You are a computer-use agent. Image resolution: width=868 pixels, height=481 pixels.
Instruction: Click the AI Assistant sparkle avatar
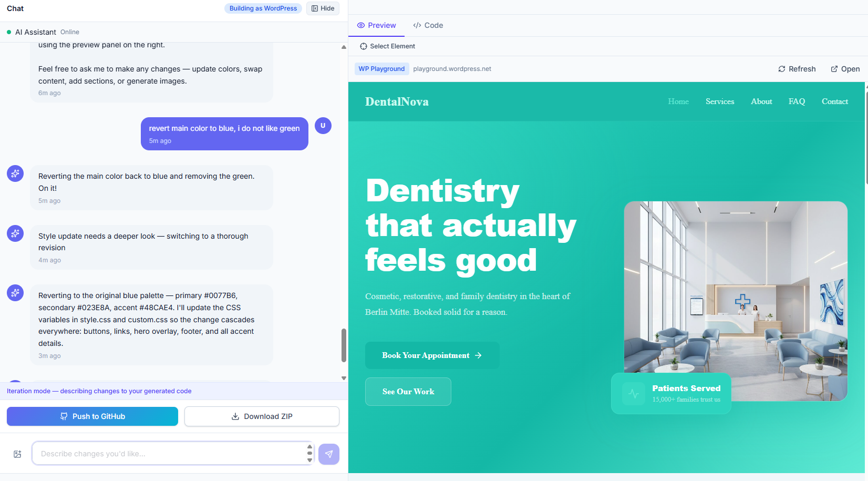pyautogui.click(x=15, y=173)
